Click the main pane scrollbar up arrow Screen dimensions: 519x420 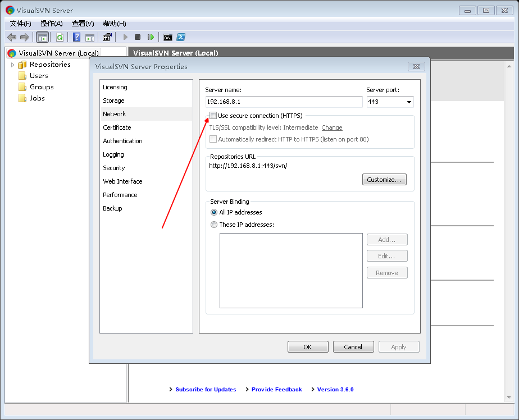(x=509, y=66)
